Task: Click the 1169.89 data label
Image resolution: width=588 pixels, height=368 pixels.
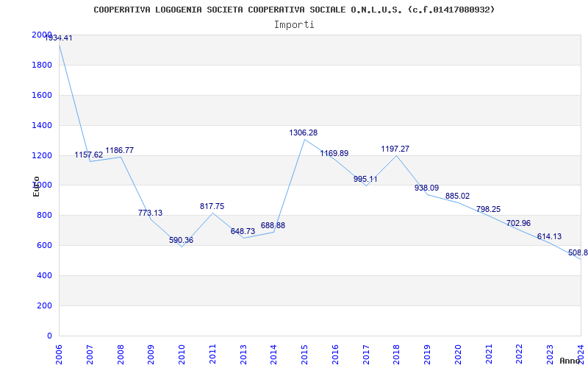Action: point(334,153)
